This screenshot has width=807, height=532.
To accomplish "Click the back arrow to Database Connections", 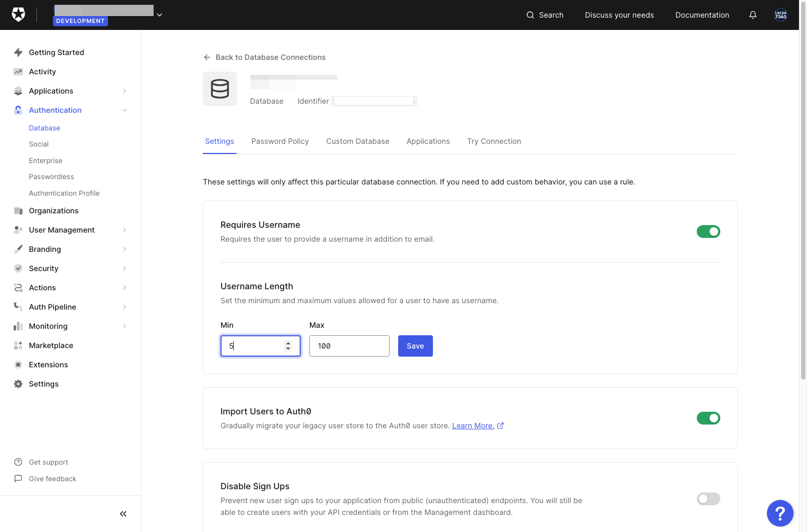I will tap(207, 57).
